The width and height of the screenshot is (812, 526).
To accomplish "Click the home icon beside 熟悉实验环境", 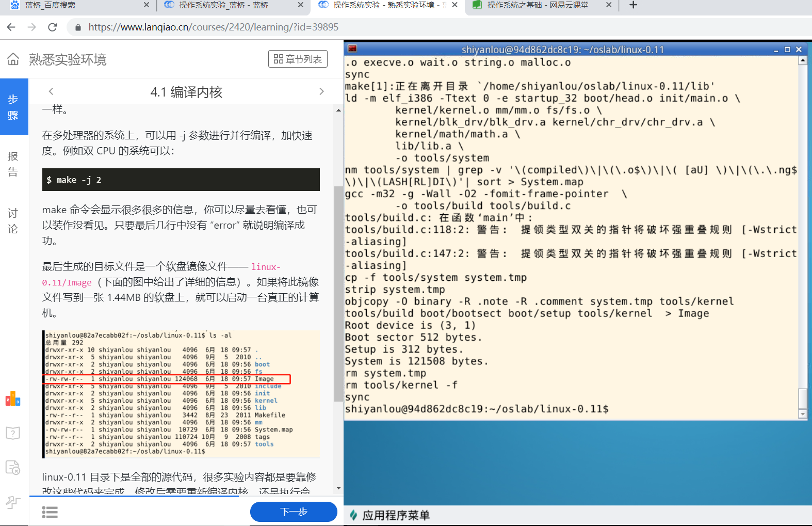I will tap(13, 59).
